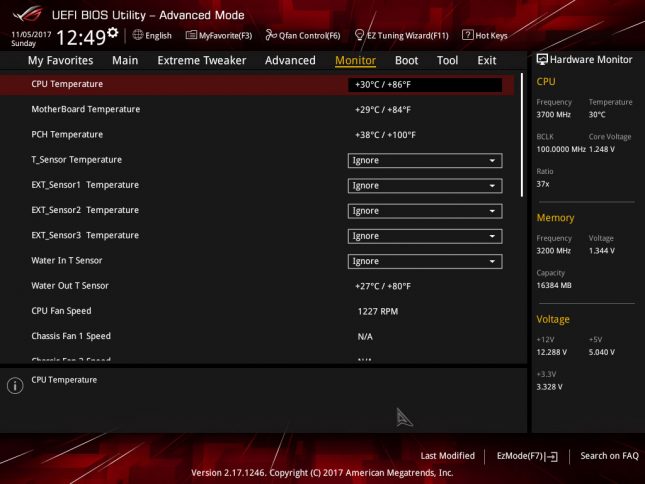Click the globe language icon

pyautogui.click(x=138, y=35)
